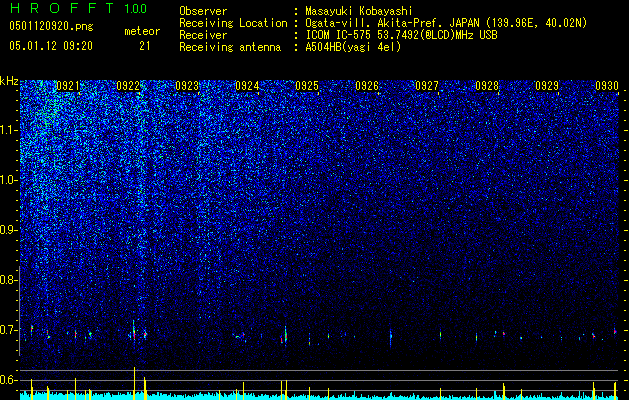
Task: Click the 0.8 kHz axis label
Action: (9, 280)
